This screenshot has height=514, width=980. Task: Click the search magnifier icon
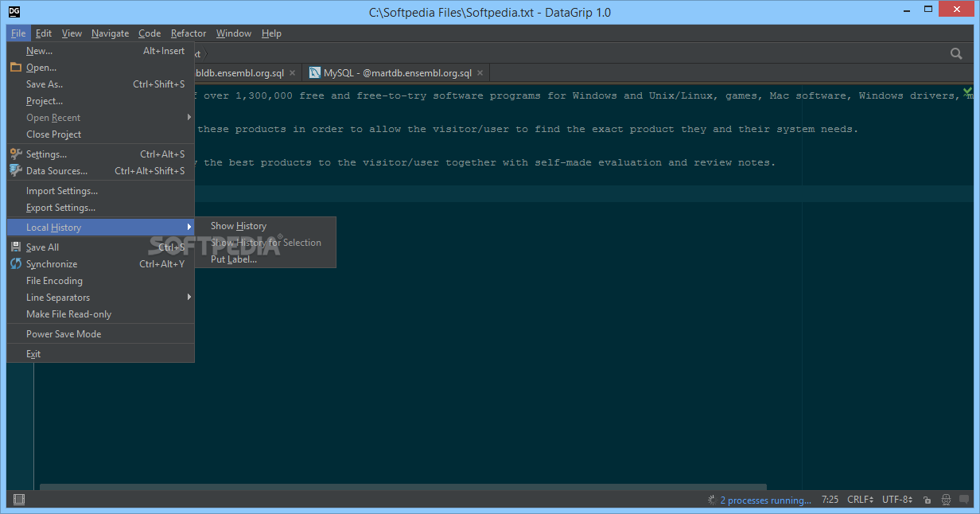[956, 53]
